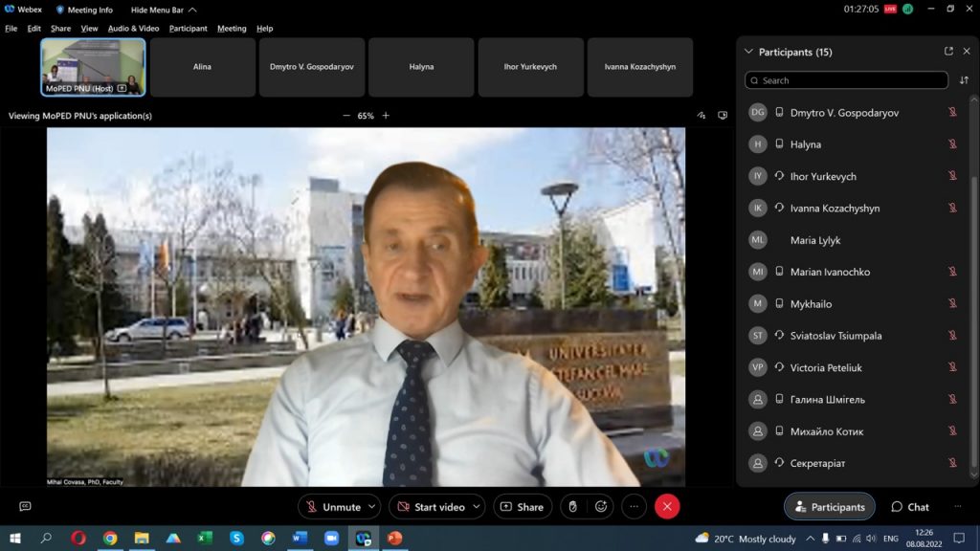
Task: Open closed captions icon at bottom left
Action: point(25,506)
